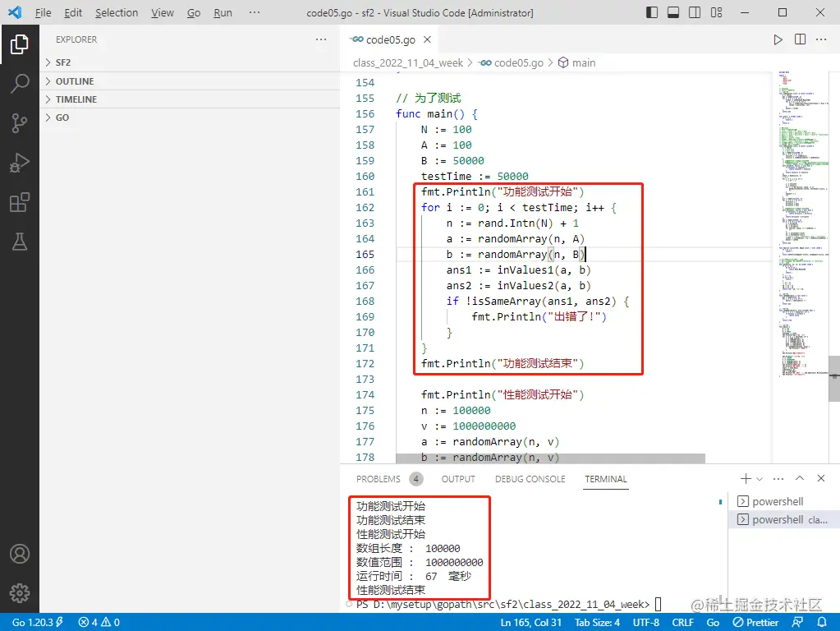Image resolution: width=840 pixels, height=631 pixels.
Task: Open the Accounts menu icon
Action: (19, 554)
